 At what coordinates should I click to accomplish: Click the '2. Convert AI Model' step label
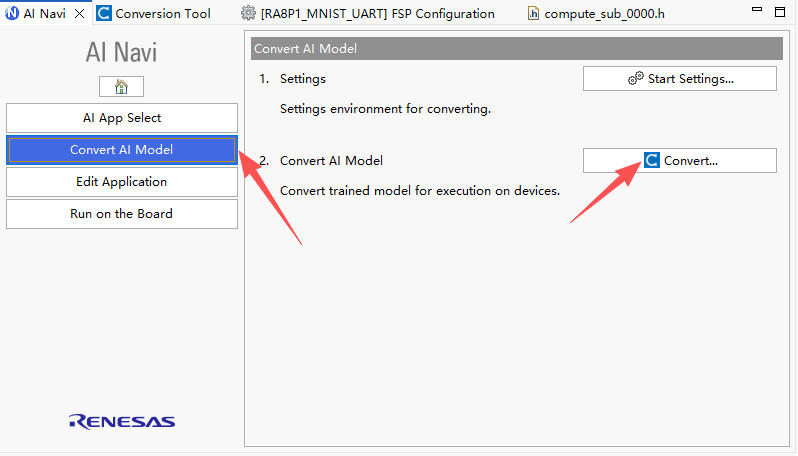coord(321,161)
